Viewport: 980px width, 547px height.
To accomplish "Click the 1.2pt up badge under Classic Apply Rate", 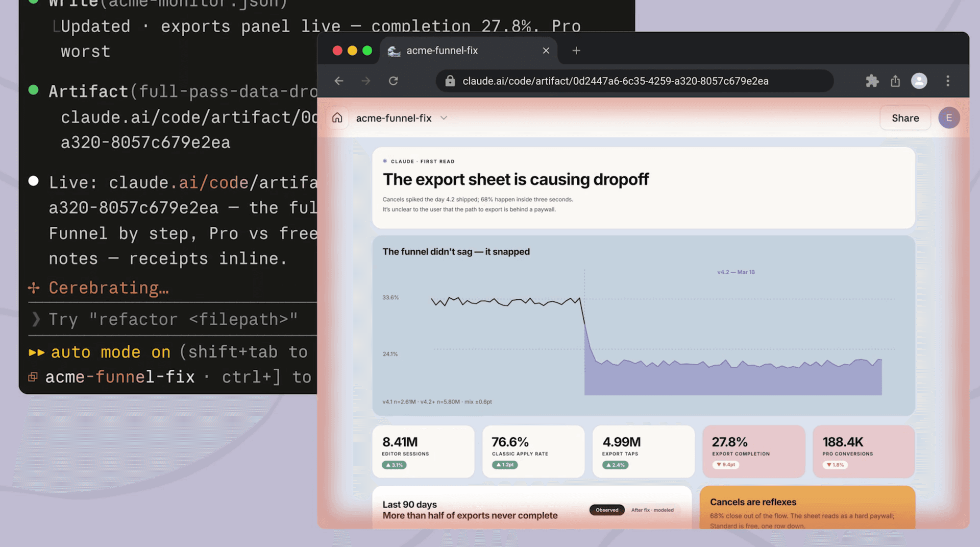I will 505,465.
